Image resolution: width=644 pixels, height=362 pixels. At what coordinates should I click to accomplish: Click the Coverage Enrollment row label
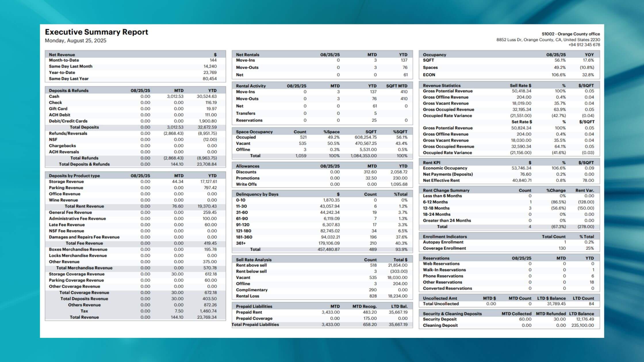(444, 248)
